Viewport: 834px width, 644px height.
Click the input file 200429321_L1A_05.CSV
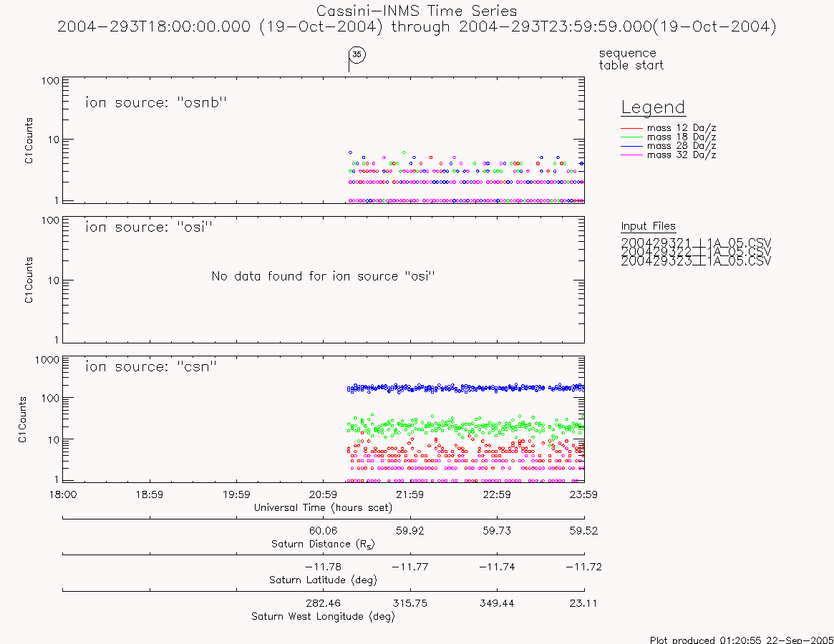[x=696, y=243]
